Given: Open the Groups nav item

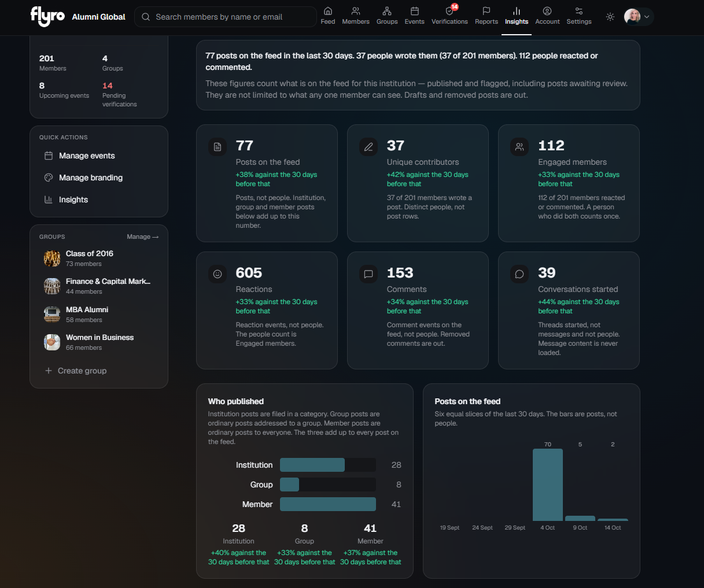Looking at the screenshot, I should pyautogui.click(x=387, y=16).
